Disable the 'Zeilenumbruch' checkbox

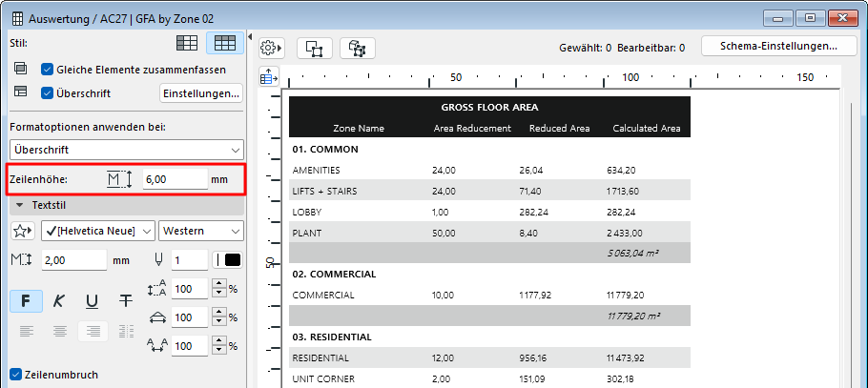[x=15, y=375]
